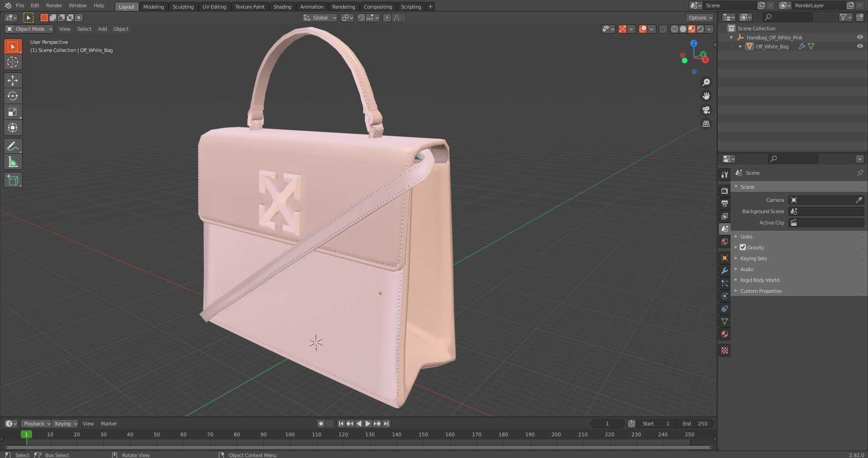Select the Add Cube tool
This screenshot has width=868, height=458.
[x=13, y=180]
